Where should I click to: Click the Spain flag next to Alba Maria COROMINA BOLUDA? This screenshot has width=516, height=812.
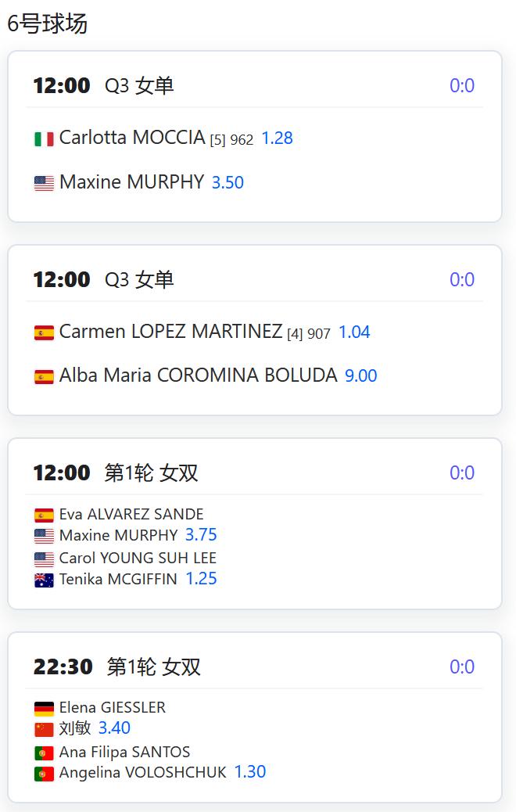click(44, 376)
